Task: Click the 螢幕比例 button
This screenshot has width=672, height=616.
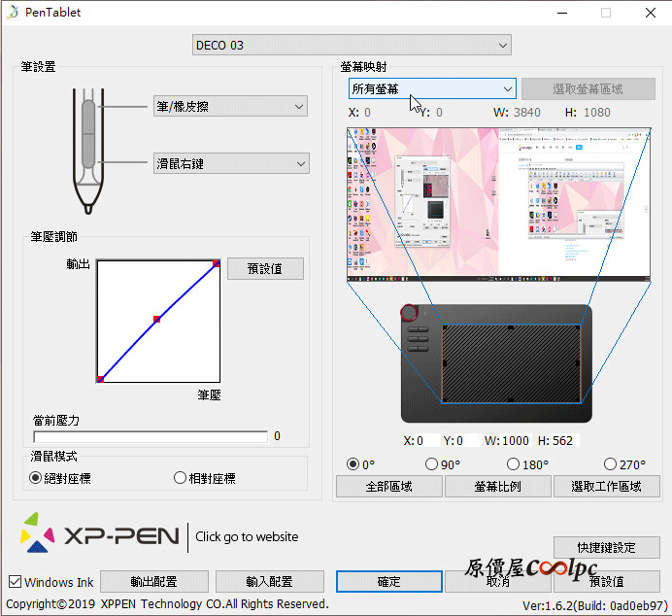Action: coord(498,487)
